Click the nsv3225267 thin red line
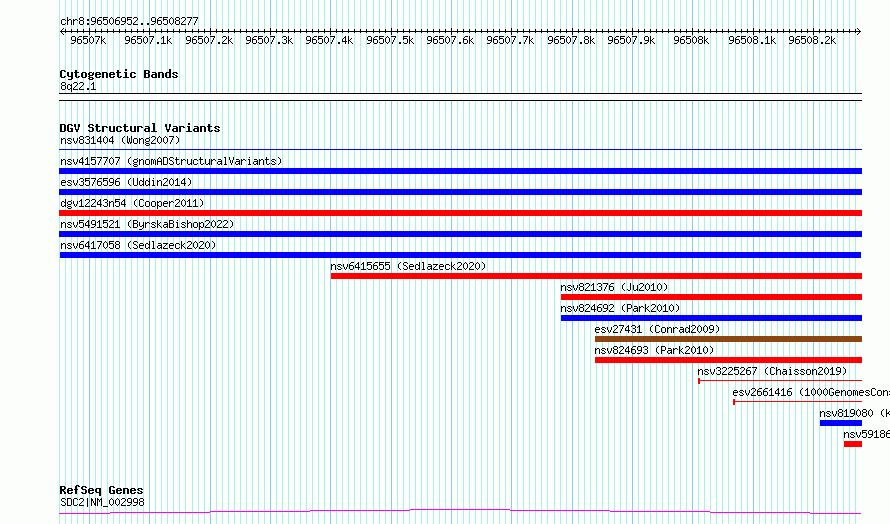The image size is (890, 524). click(x=780, y=381)
